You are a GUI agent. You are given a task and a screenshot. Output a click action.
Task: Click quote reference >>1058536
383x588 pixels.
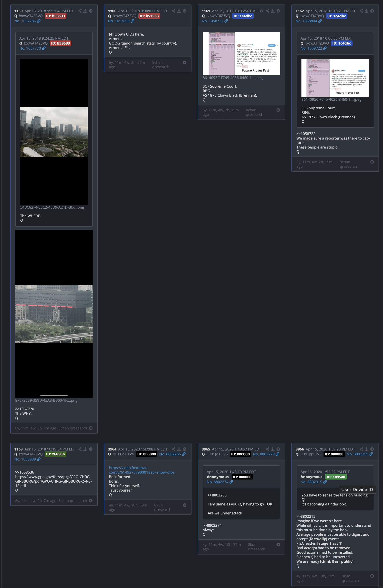point(25,472)
